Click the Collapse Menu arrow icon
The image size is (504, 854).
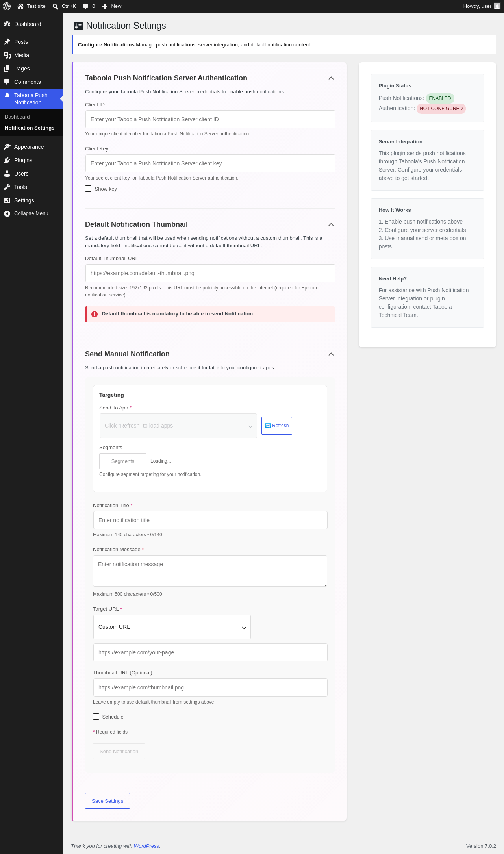click(x=7, y=213)
